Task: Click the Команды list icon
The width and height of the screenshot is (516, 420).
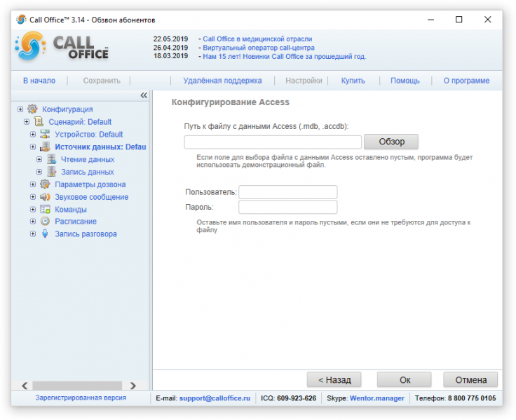Action: (45, 209)
